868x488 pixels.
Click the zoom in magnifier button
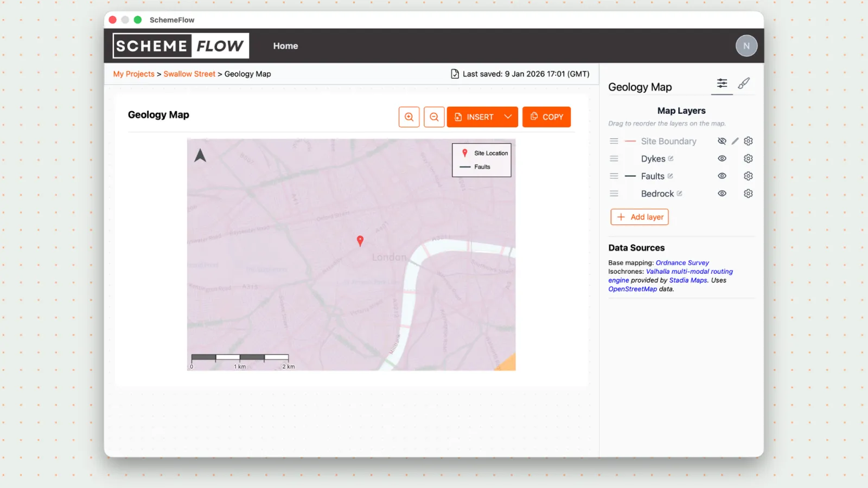tap(409, 117)
